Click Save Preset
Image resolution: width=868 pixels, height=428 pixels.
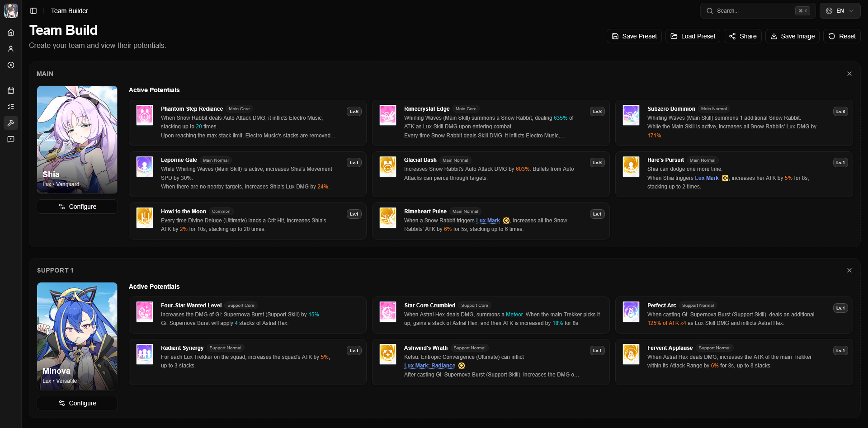634,36
